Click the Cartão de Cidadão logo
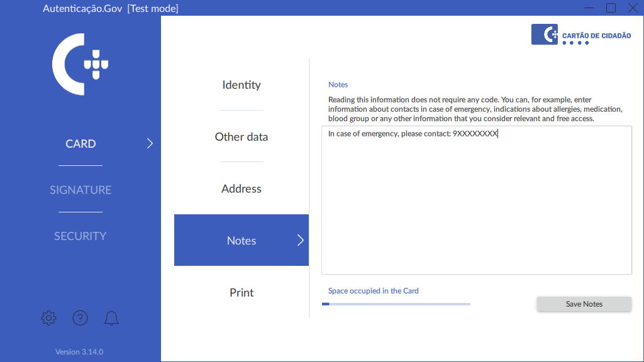The height and width of the screenshot is (362, 644). 581,35
